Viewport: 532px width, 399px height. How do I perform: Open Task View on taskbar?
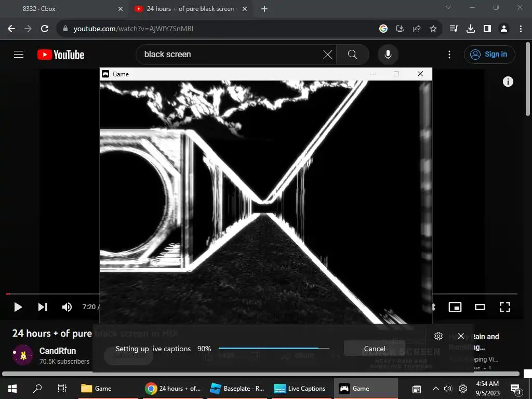coord(62,389)
